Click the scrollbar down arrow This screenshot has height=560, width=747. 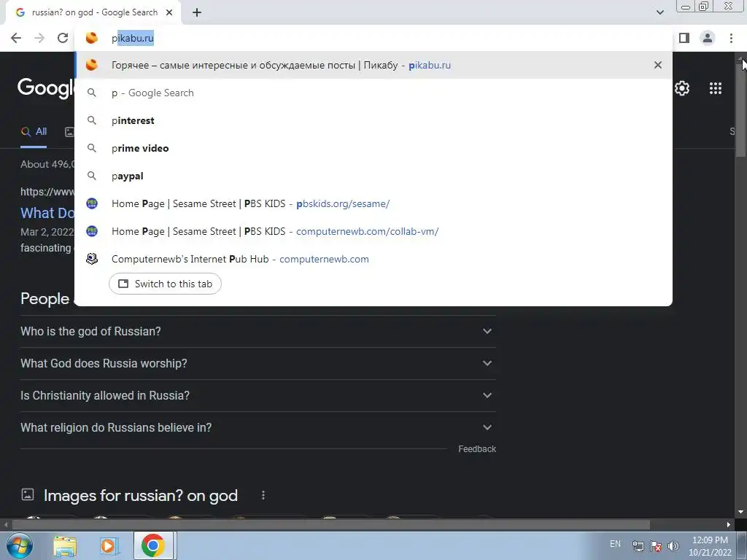[x=741, y=512]
